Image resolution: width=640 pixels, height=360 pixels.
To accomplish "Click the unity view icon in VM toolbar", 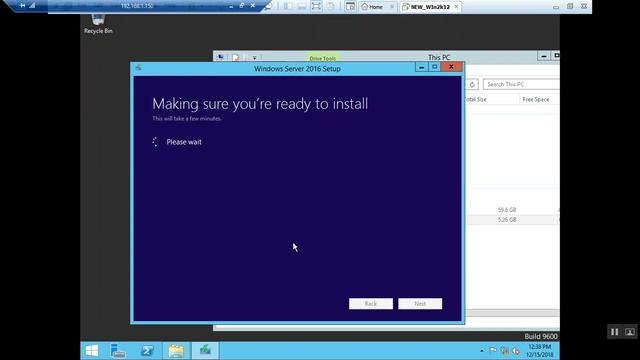I will coord(331,6).
